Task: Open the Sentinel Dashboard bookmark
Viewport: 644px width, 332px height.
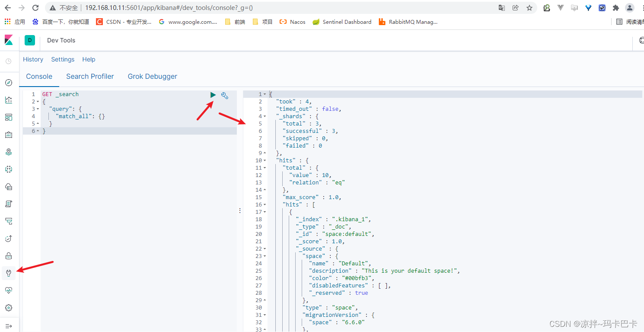Action: point(342,22)
